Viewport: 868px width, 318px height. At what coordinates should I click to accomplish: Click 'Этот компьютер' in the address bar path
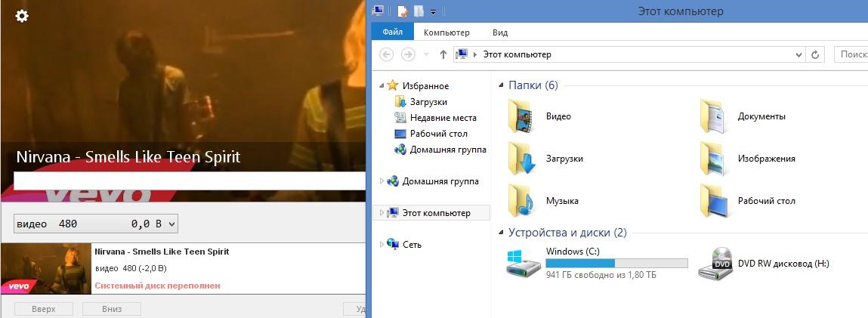pyautogui.click(x=517, y=54)
